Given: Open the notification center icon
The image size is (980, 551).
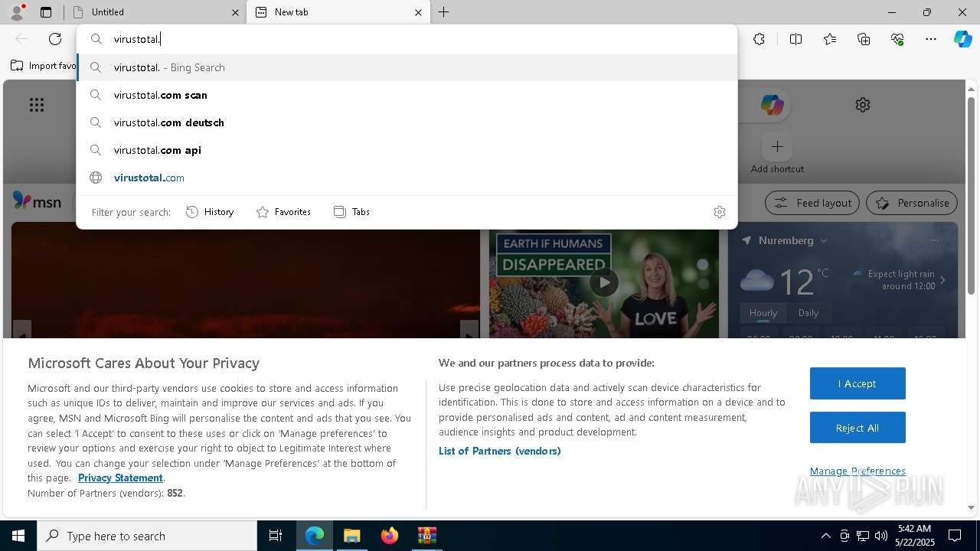Looking at the screenshot, I should pyautogui.click(x=955, y=536).
